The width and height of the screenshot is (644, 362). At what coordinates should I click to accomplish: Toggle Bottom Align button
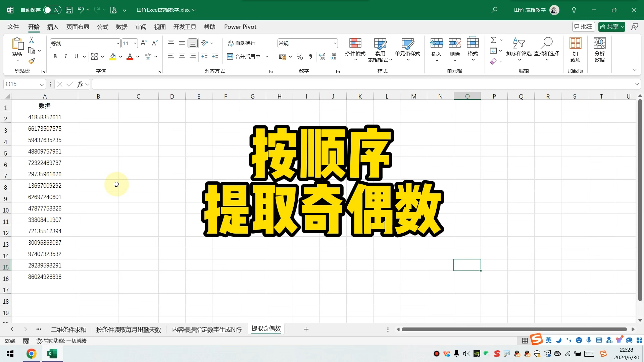(x=193, y=43)
